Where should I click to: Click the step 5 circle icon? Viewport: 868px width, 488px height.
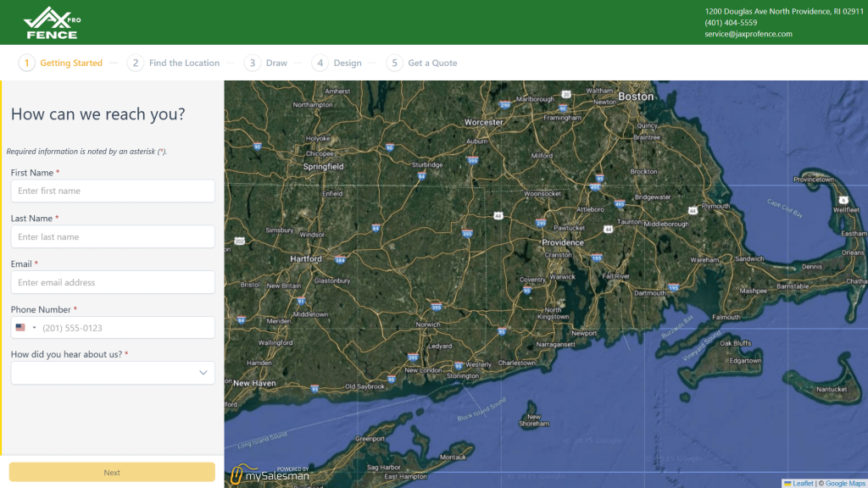tap(394, 63)
